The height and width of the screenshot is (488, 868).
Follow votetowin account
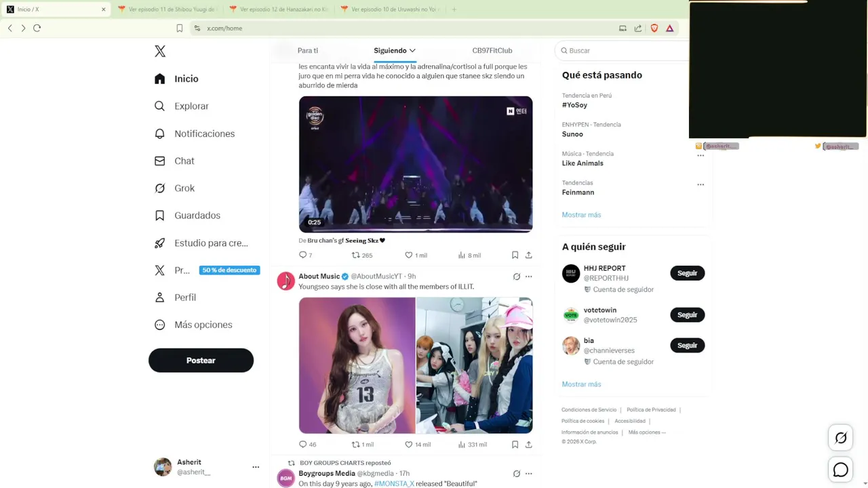[x=687, y=314]
